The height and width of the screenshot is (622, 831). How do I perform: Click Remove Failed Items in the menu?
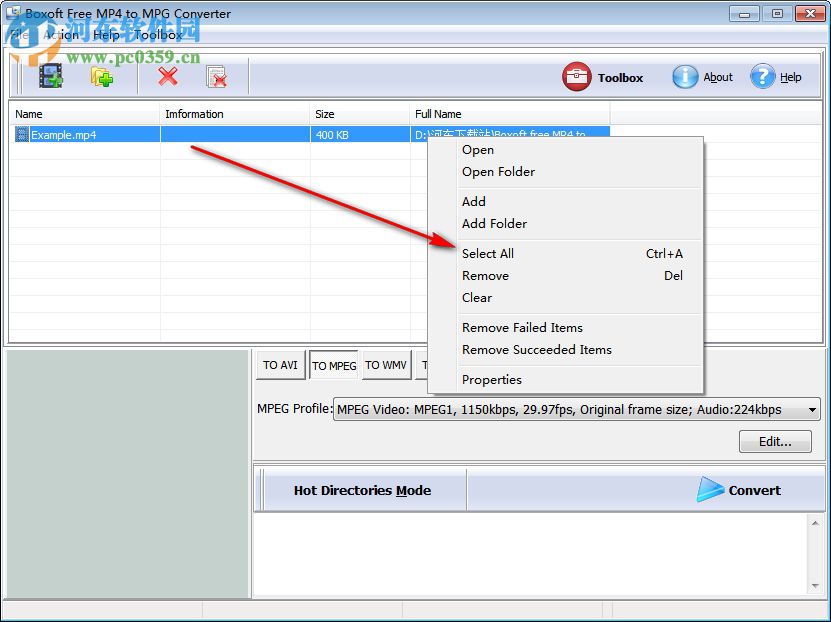pyautogui.click(x=523, y=327)
